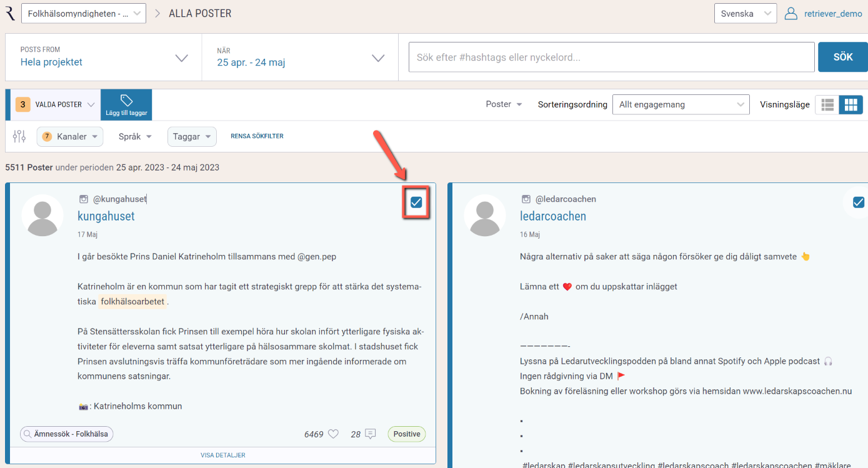Click the Instagram icon beside @kungahuset

pos(84,199)
